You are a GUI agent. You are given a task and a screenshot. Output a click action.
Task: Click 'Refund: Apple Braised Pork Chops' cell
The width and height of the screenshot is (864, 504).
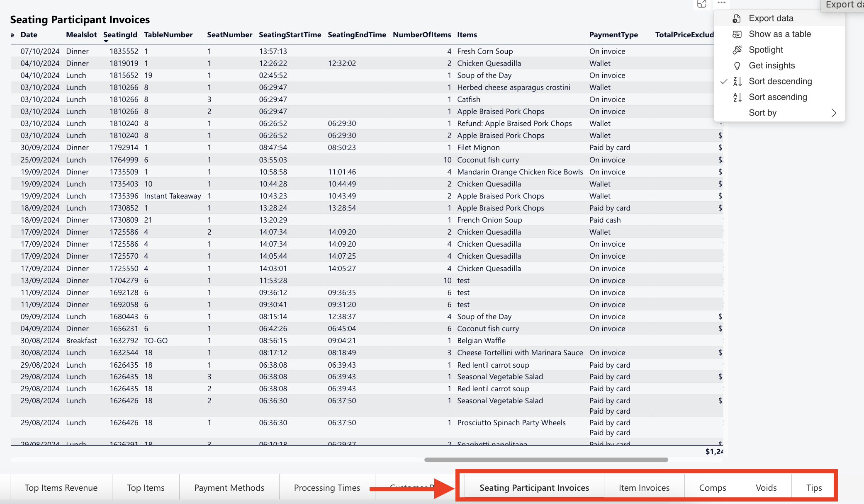coord(514,124)
